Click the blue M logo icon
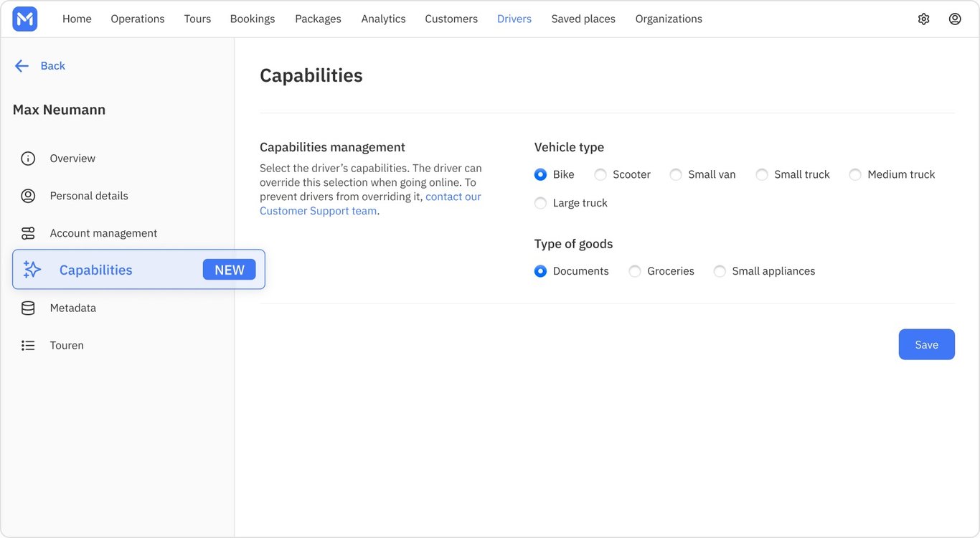The height and width of the screenshot is (538, 980). coord(25,19)
